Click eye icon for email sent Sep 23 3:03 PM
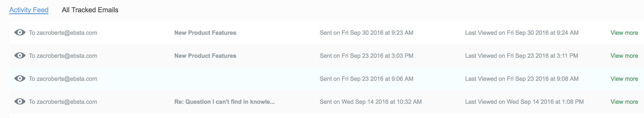 tap(20, 56)
